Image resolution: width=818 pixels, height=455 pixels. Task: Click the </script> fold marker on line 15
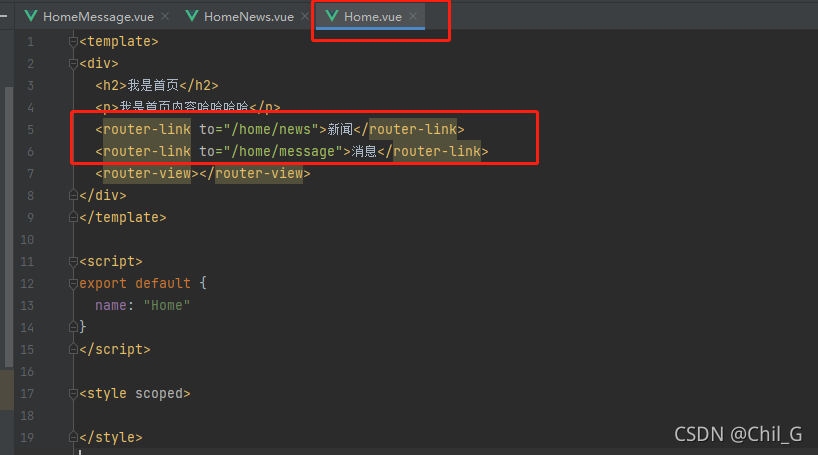(73, 349)
